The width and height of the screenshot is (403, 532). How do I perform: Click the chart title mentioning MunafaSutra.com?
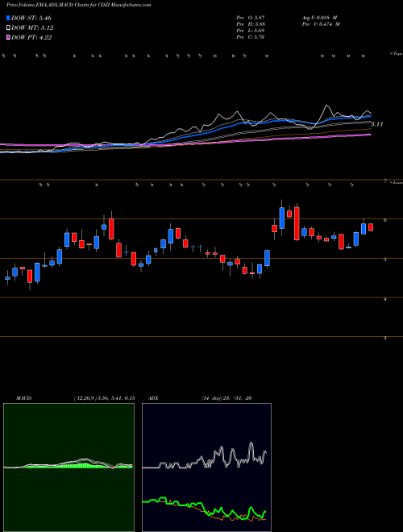tap(79, 5)
